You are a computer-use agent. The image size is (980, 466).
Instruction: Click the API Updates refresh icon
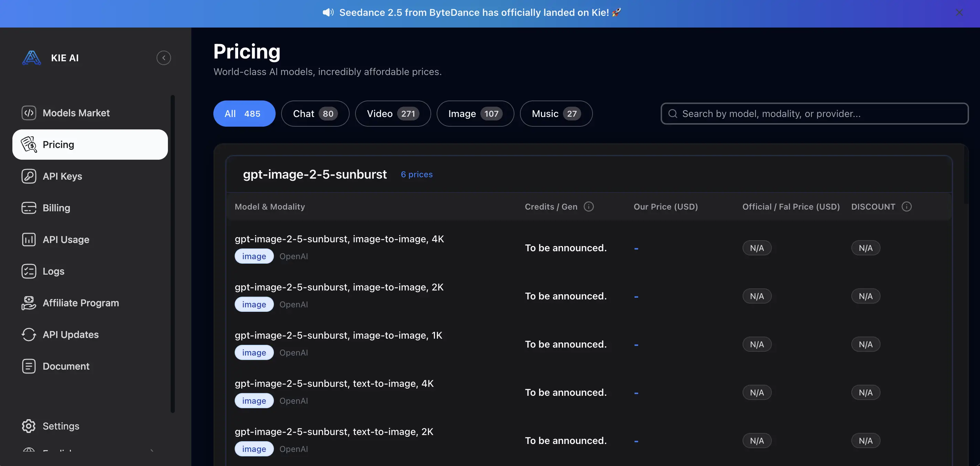pyautogui.click(x=29, y=335)
